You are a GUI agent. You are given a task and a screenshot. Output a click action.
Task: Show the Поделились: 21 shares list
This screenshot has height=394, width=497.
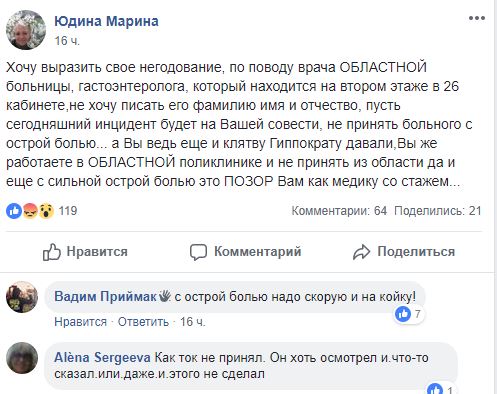(438, 211)
